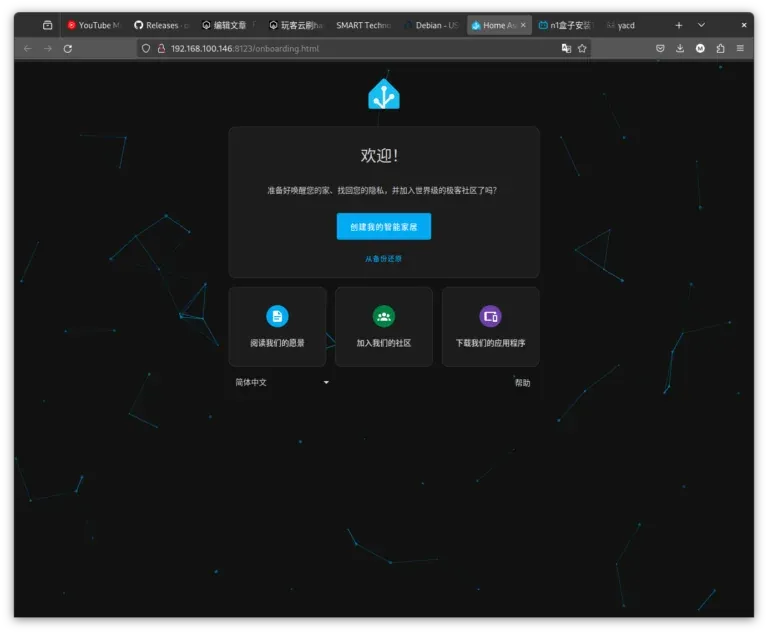The image size is (768, 633).
Task: Click browser forward arrow
Action: pyautogui.click(x=48, y=49)
